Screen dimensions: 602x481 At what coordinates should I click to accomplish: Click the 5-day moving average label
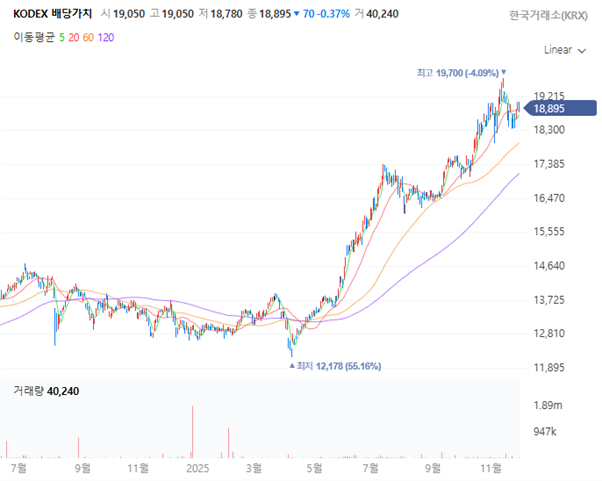tap(62, 37)
